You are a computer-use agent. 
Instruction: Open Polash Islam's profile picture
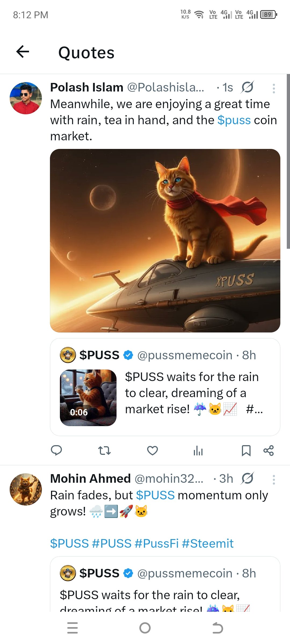click(x=26, y=98)
